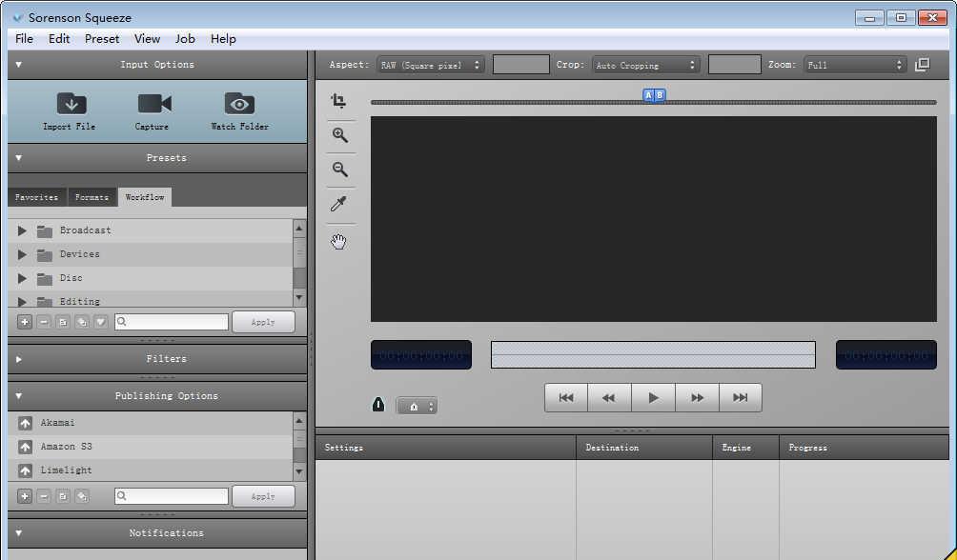Click the duplicate icon under Publishing Options list
The width and height of the screenshot is (957, 560).
point(82,496)
